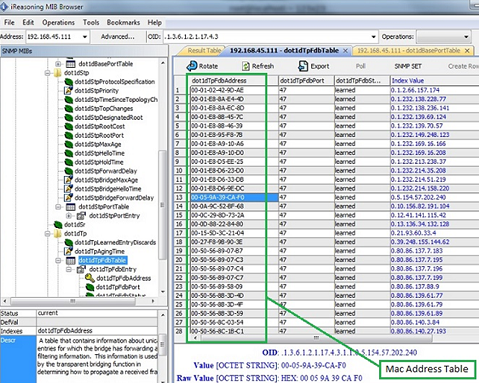Open the Address dropdown arrow

coord(85,37)
